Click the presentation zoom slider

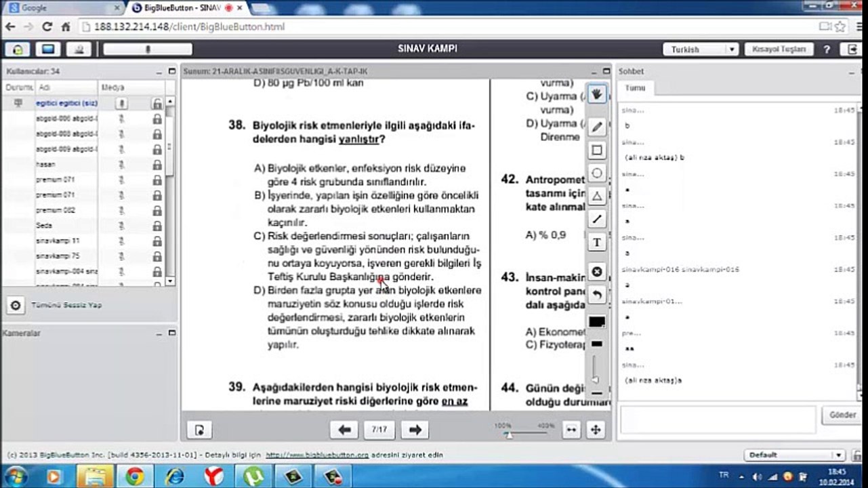pos(525,434)
